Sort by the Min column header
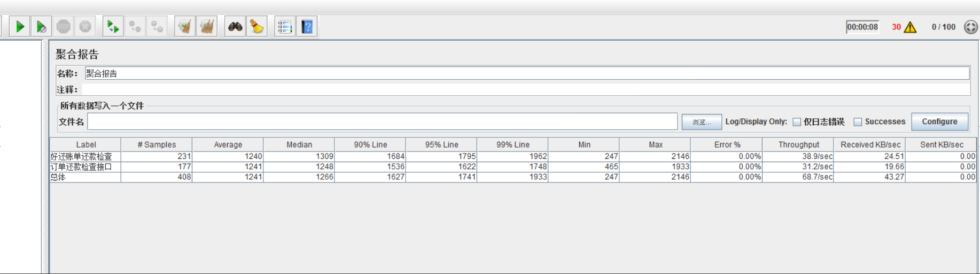Image resolution: width=980 pixels, height=274 pixels. [x=584, y=144]
